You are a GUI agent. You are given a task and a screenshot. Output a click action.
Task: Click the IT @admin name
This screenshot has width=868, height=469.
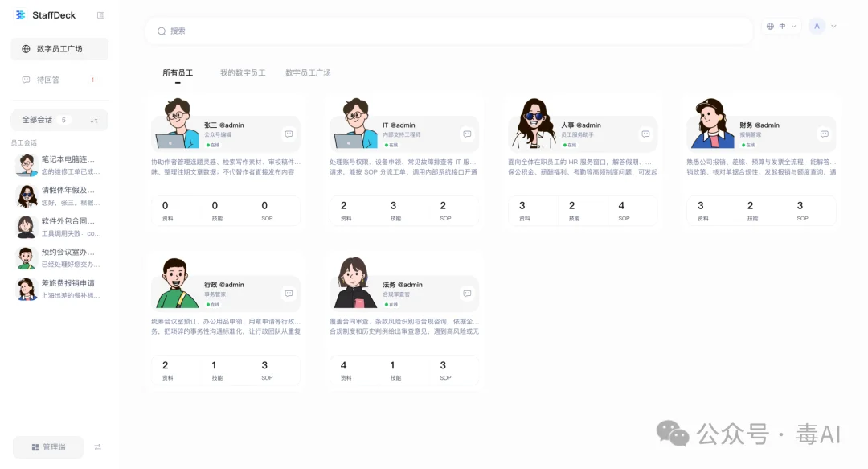[x=399, y=125]
